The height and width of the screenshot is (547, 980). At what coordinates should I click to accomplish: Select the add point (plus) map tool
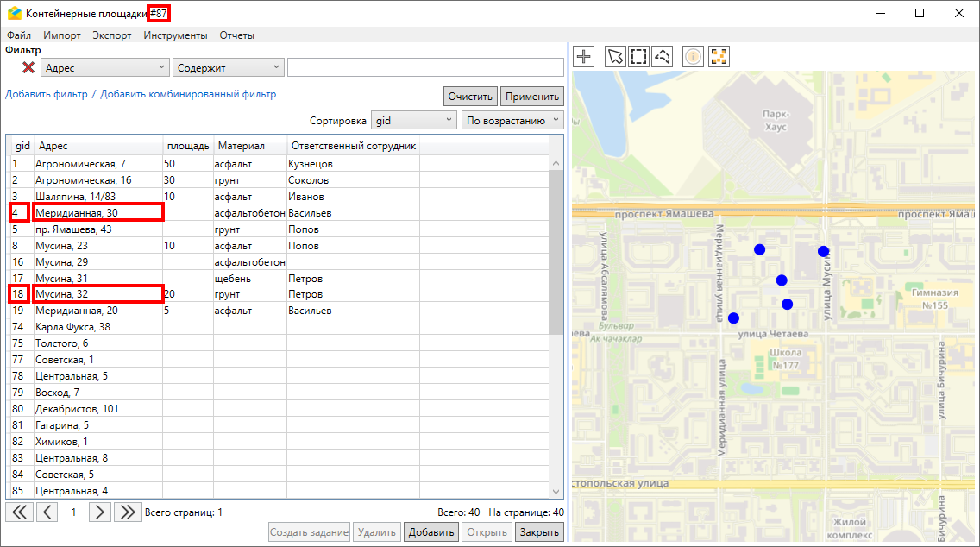[584, 57]
